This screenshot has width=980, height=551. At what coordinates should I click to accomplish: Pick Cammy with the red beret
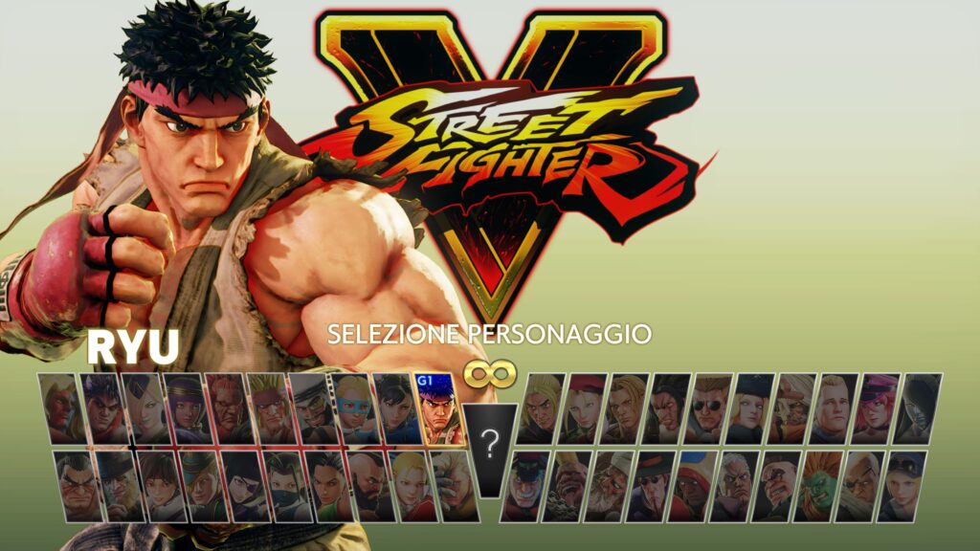pyautogui.click(x=582, y=409)
